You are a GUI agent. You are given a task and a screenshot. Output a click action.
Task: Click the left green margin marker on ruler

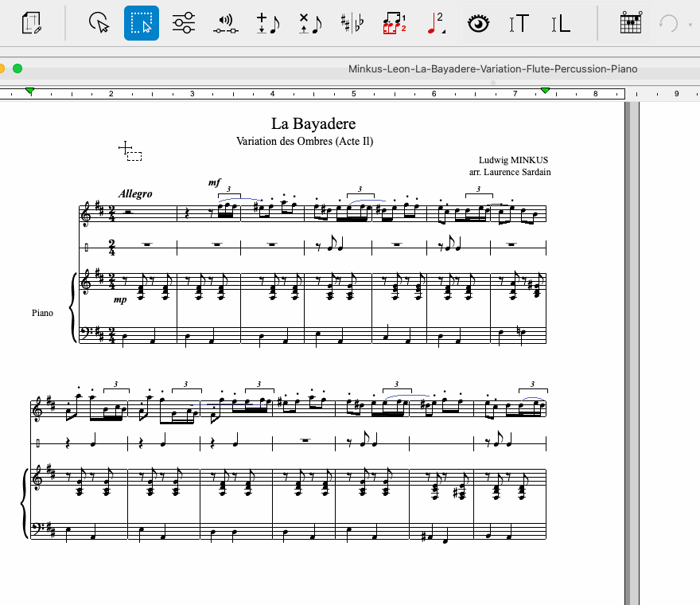click(x=30, y=92)
